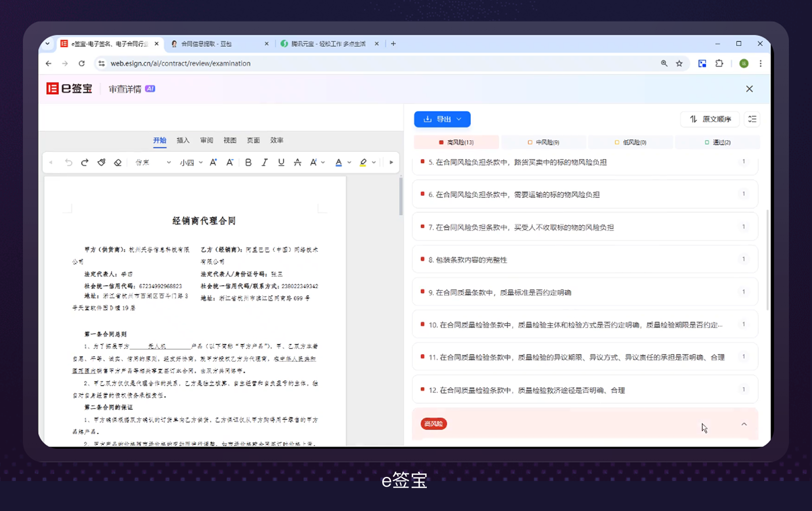
Task: Show only 通过(2) passed items
Action: click(718, 142)
